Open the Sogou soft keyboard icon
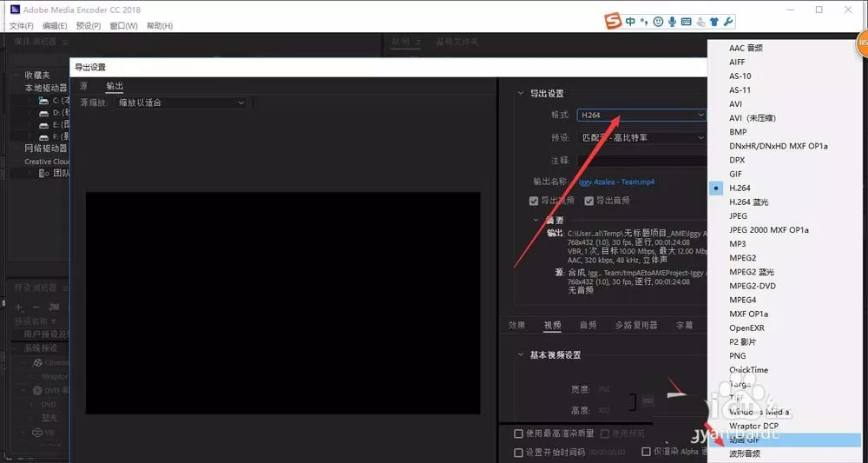The height and width of the screenshot is (463, 868). [x=686, y=23]
